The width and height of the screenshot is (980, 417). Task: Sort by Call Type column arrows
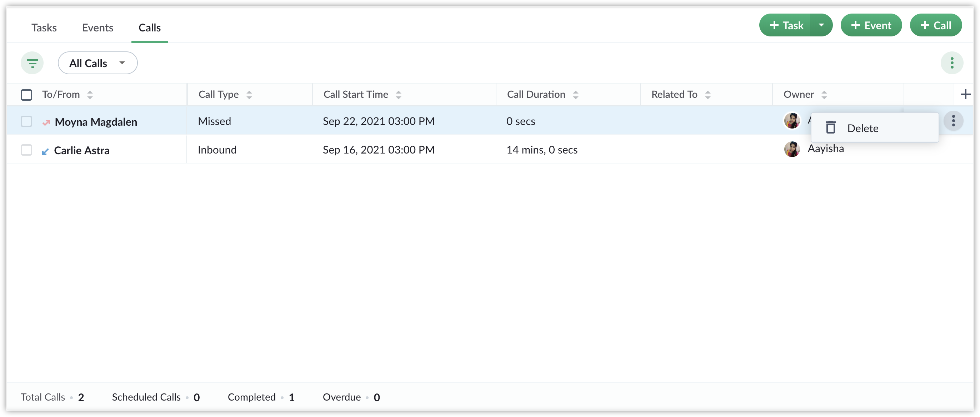coord(249,95)
